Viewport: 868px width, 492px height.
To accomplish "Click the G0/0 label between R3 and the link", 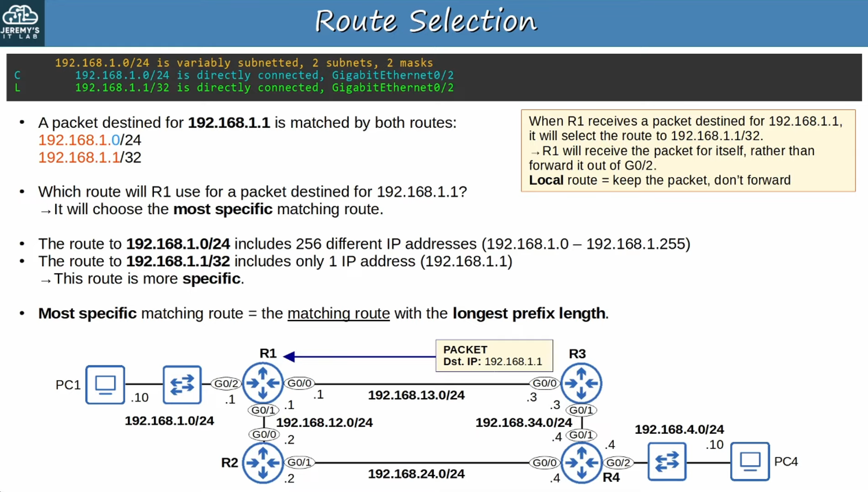I will click(544, 384).
